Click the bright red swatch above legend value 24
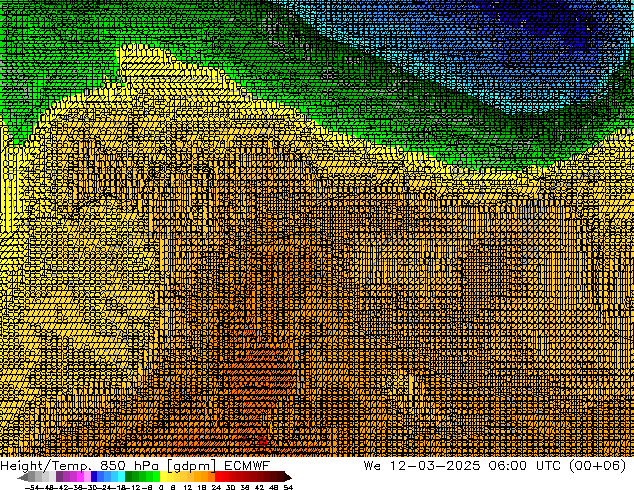This screenshot has width=634, height=490. [218, 476]
